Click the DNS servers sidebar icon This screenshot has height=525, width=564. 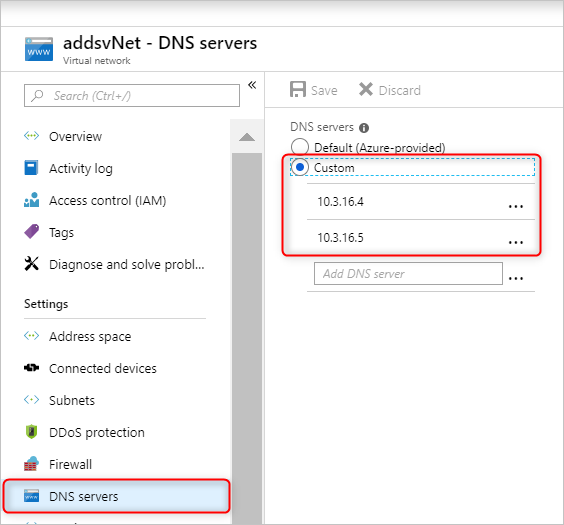pos(31,496)
